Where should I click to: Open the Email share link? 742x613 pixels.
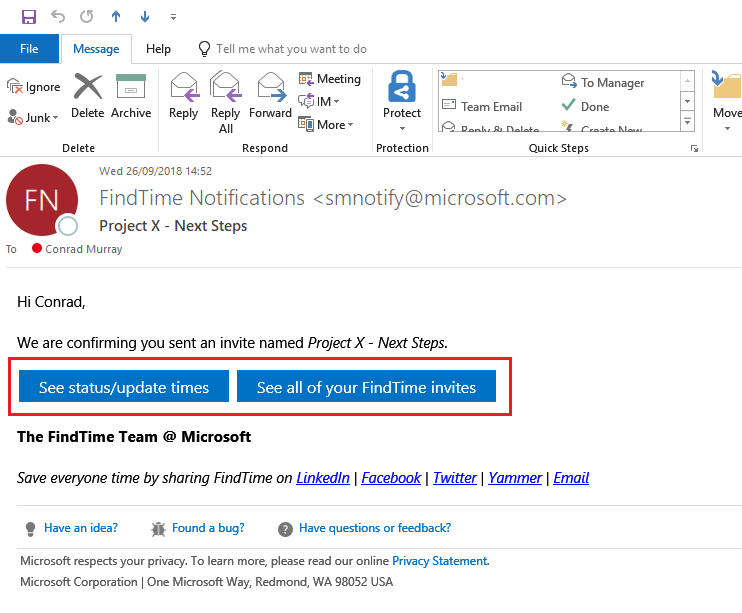point(571,478)
